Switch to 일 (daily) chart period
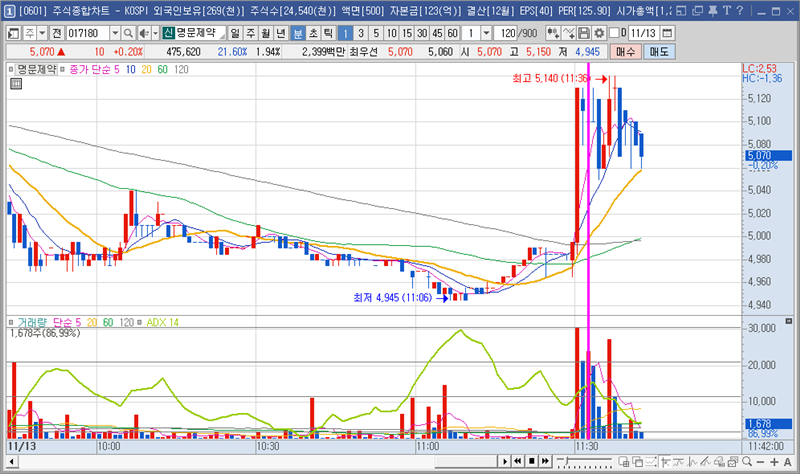 coord(234,33)
